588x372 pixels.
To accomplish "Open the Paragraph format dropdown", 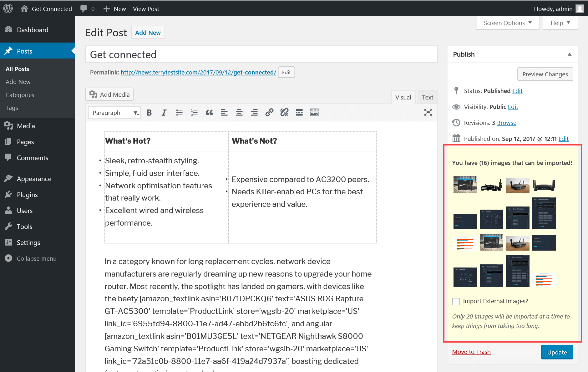I will tap(114, 113).
